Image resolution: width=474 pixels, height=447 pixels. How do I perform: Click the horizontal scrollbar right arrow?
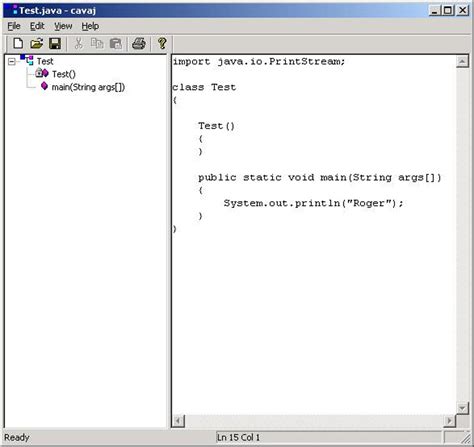tap(450, 421)
